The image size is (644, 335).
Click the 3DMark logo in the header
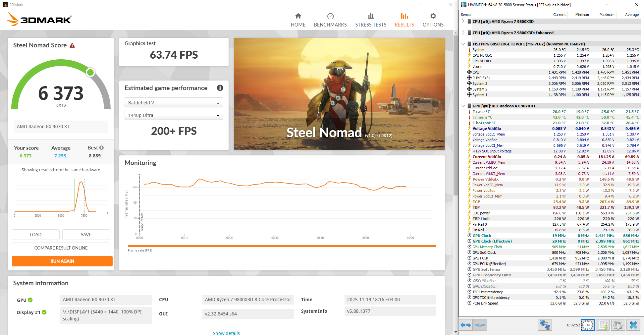click(x=39, y=19)
